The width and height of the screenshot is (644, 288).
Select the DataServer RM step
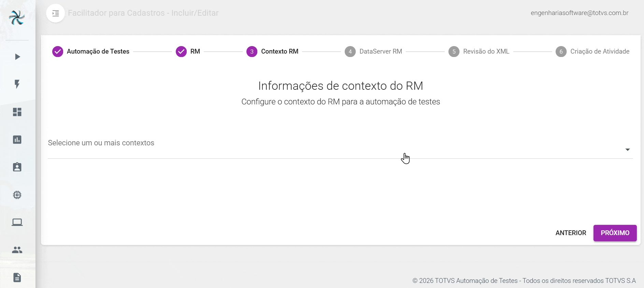(373, 52)
